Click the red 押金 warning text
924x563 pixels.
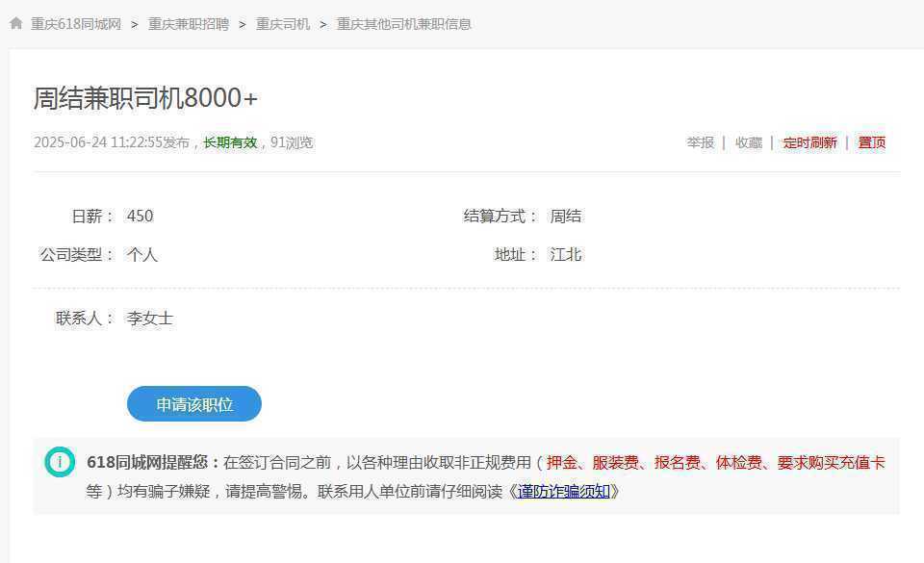point(561,462)
